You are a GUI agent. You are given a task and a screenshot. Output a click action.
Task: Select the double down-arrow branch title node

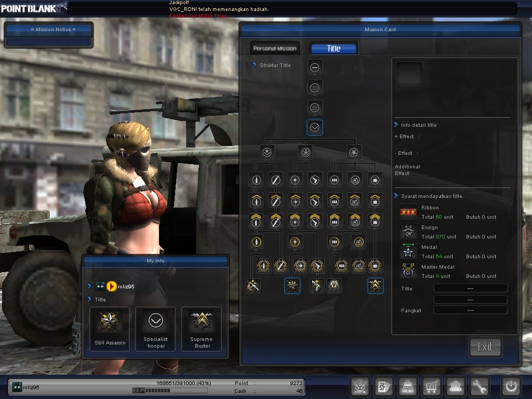click(x=305, y=152)
